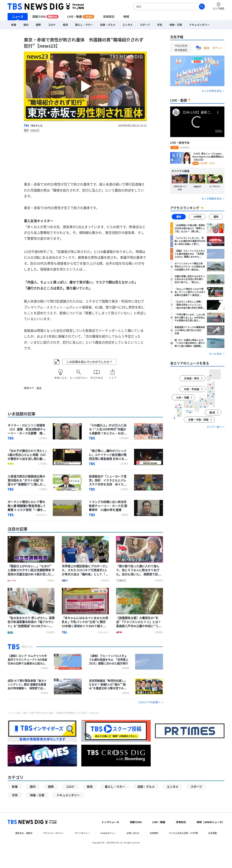Viewport: 232px width, 868px height.
Task: Click the 東京 related tag
Action: (39, 388)
